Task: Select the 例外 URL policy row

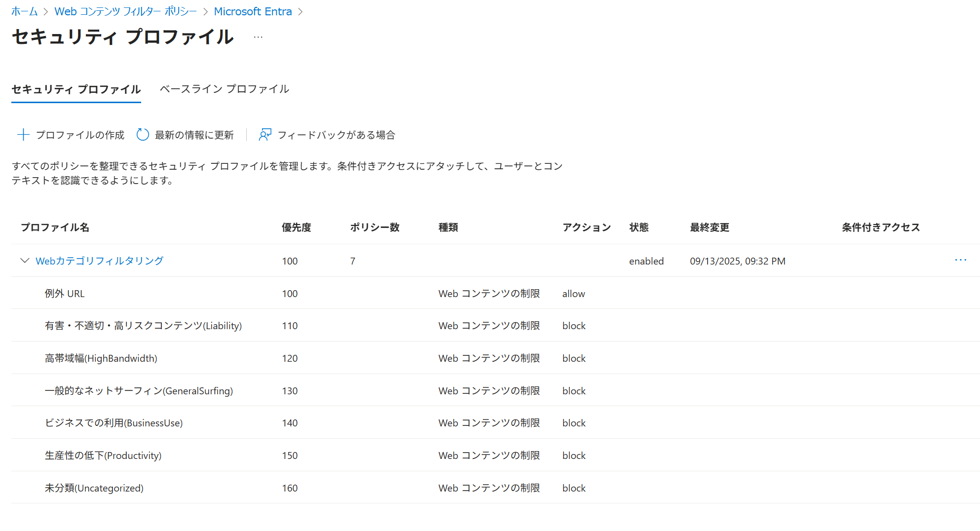Action: coord(495,293)
